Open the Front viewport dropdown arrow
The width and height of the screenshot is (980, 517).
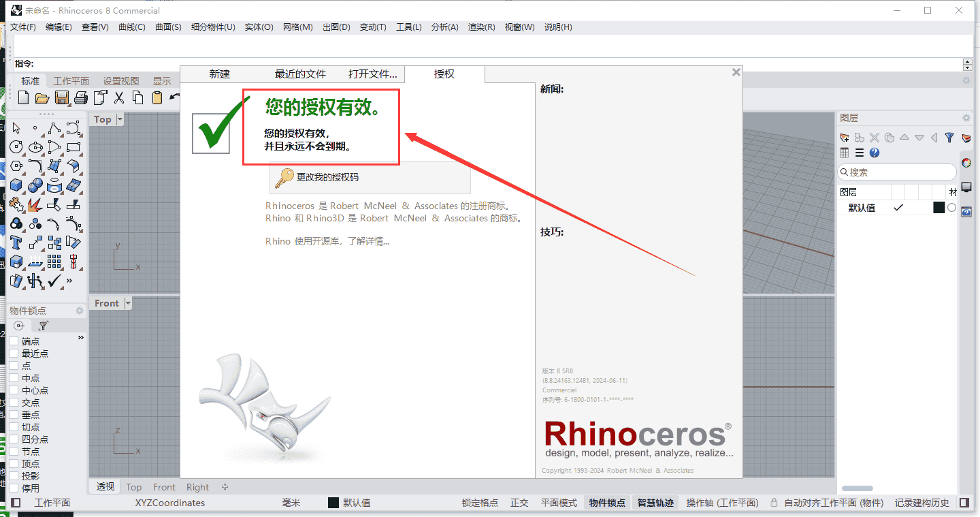128,303
